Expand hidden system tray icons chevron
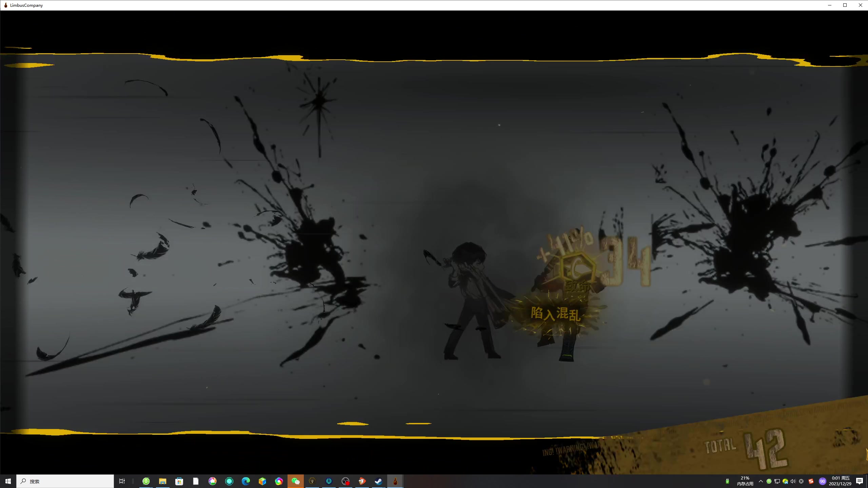The height and width of the screenshot is (488, 868). point(761,481)
